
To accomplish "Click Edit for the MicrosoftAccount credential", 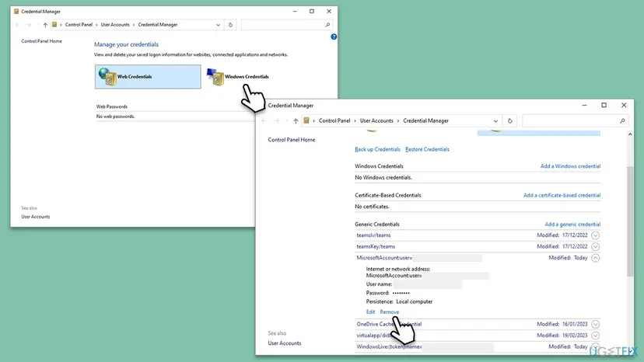I will (370, 312).
